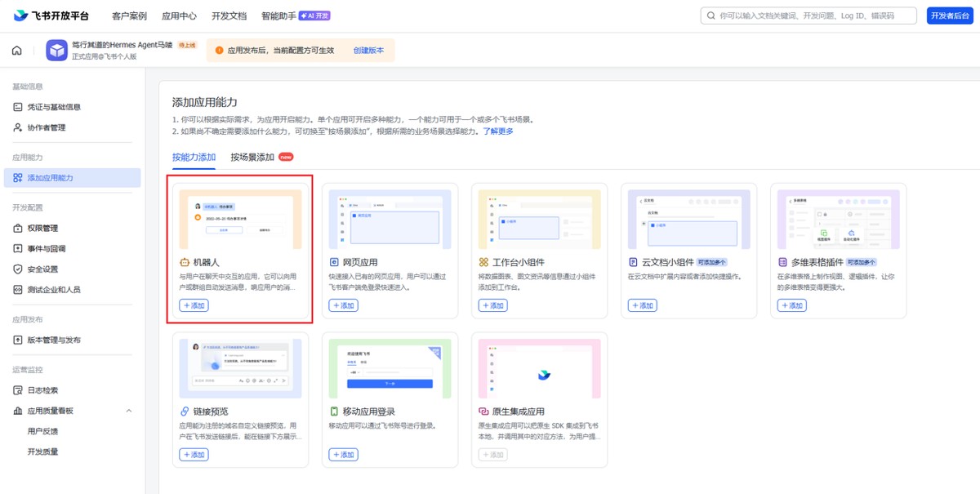Viewport: 980px width, 494px height.
Task: Select the 按能力添加 tab
Action: tap(194, 157)
